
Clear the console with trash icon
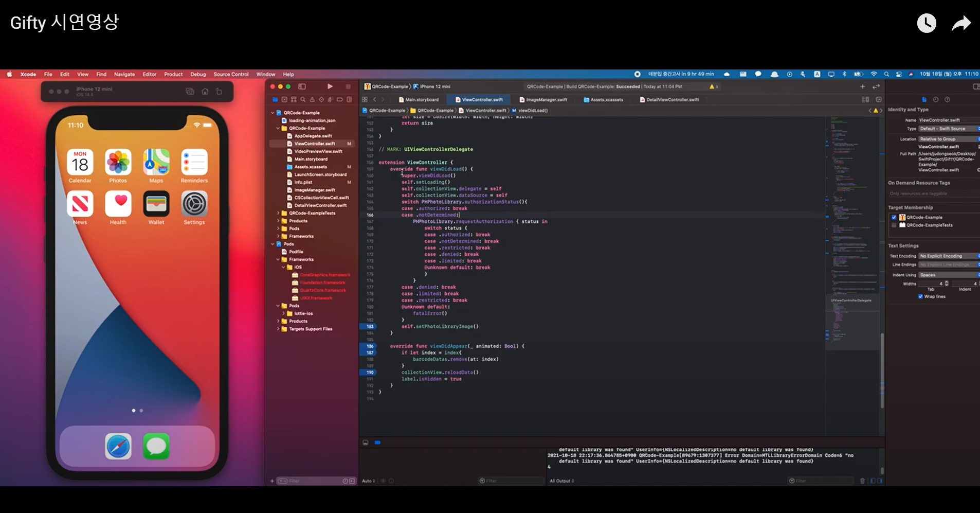pos(862,481)
